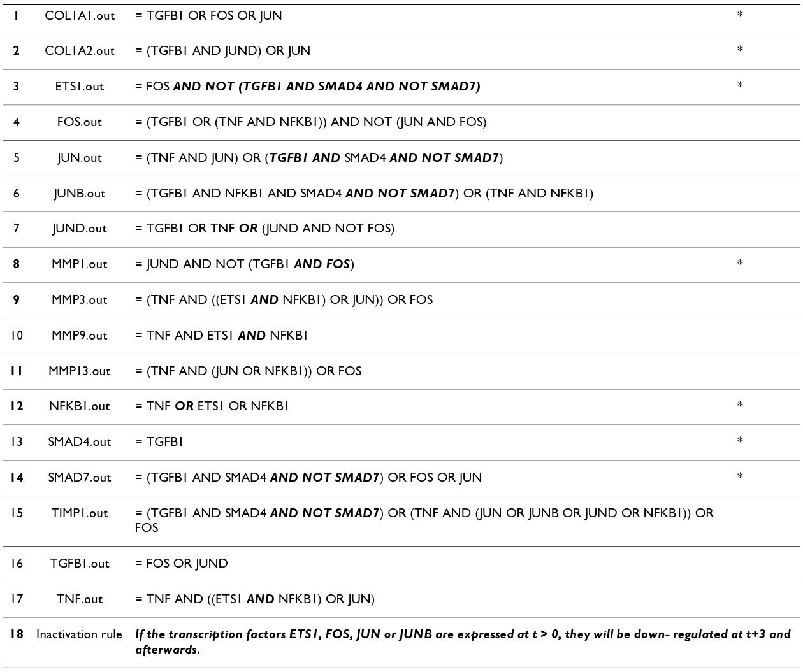The height and width of the screenshot is (672, 803).
Task: Select the TGFB1.out rule formula
Action: coord(181,564)
